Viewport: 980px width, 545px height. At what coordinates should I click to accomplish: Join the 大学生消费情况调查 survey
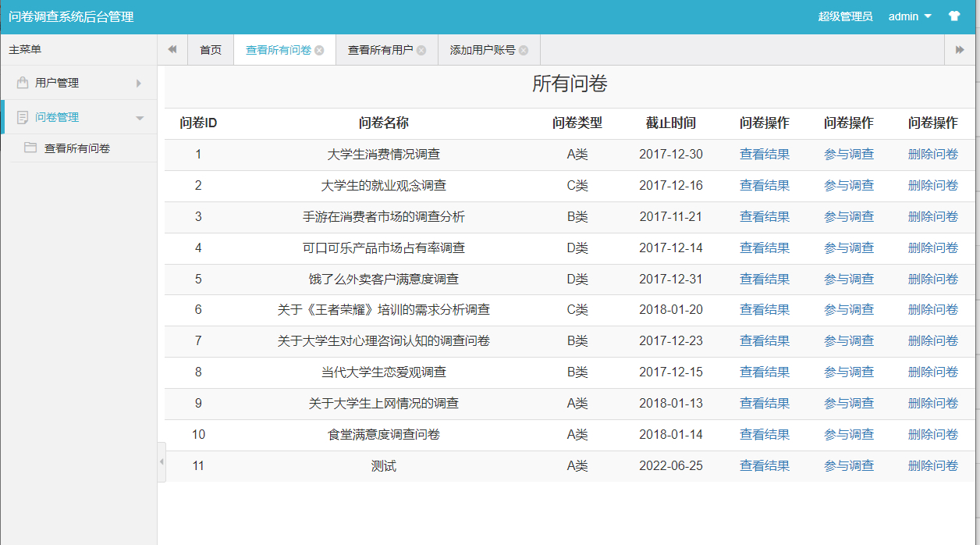click(849, 155)
